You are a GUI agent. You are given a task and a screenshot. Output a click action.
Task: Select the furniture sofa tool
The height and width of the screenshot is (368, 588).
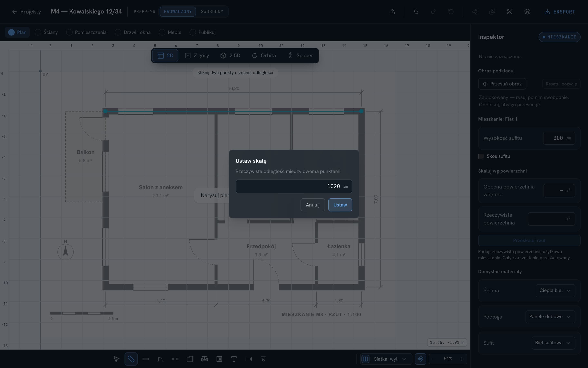pyautogui.click(x=205, y=359)
